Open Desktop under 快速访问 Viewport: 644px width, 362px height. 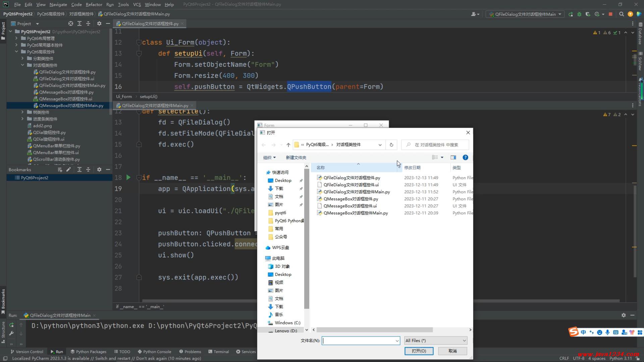click(x=283, y=180)
